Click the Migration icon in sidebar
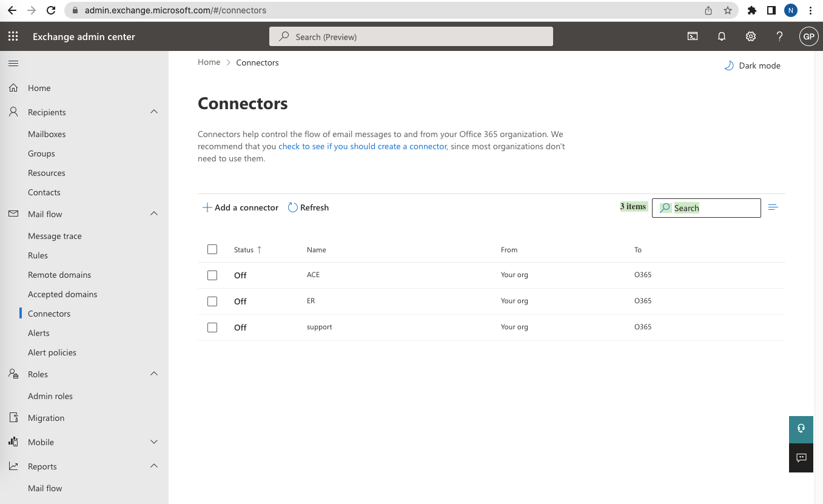The height and width of the screenshot is (504, 823). click(x=13, y=418)
